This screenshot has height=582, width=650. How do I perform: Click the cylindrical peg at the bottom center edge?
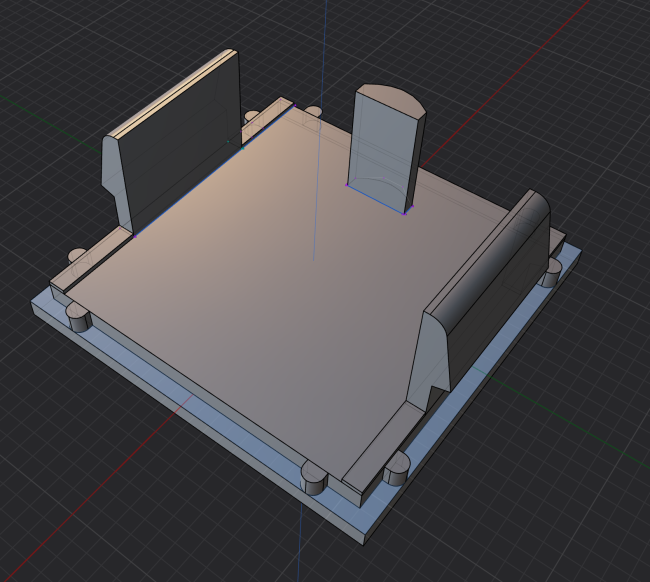coord(314,478)
